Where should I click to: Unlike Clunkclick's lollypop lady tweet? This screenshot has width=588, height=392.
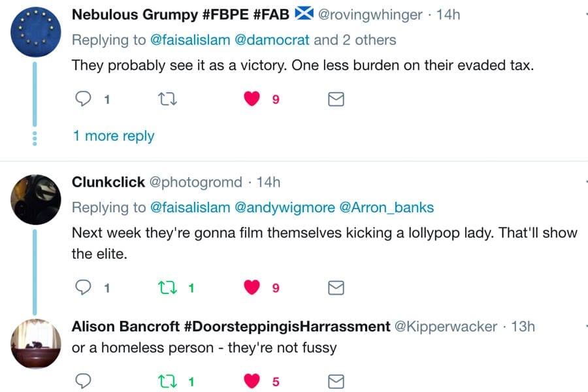click(252, 287)
